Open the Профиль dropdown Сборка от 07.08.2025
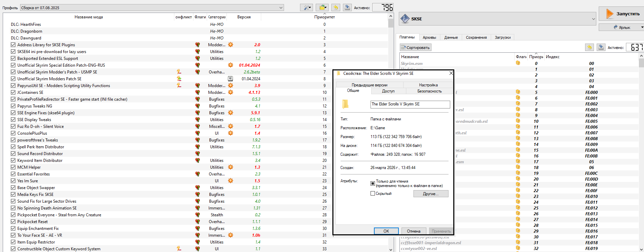The width and height of the screenshot is (644, 252). 152,7
